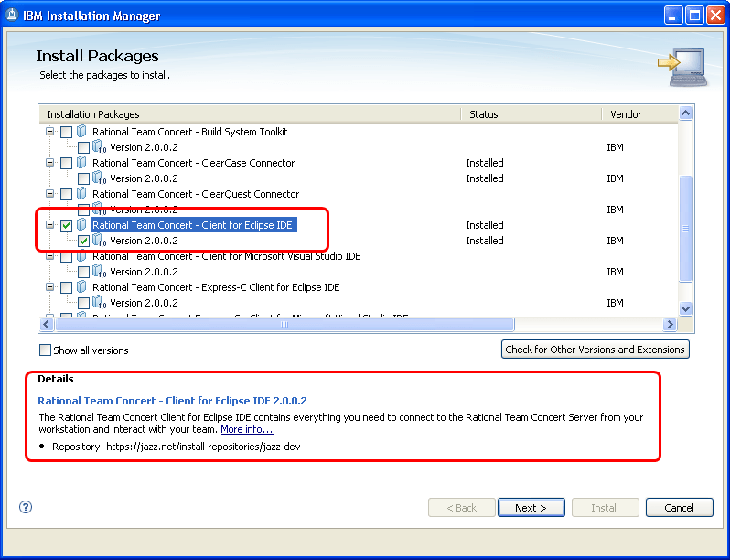Check the Express-C Client for Eclipse IDE checkbox
The height and width of the screenshot is (560, 730).
click(x=66, y=287)
